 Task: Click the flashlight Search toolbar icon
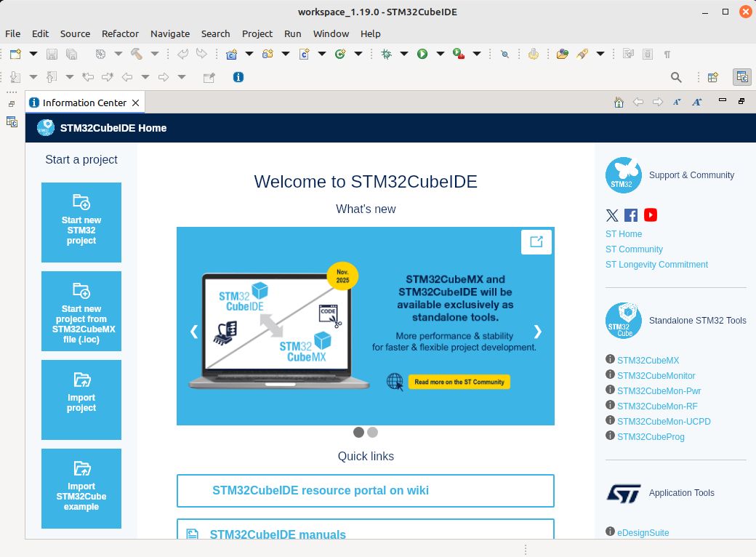[x=582, y=54]
